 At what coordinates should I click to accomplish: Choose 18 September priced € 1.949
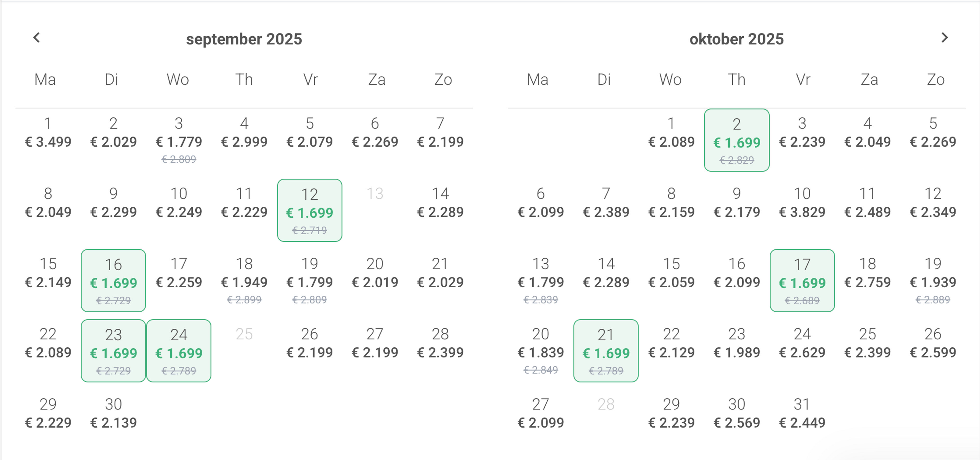tap(244, 281)
